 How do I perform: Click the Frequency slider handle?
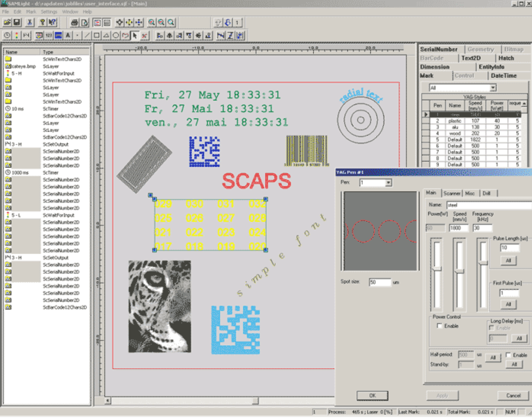pyautogui.click(x=482, y=263)
